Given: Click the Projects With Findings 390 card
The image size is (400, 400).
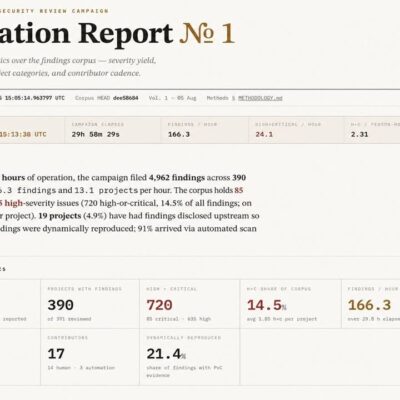Looking at the screenshot, I should pyautogui.click(x=90, y=304).
